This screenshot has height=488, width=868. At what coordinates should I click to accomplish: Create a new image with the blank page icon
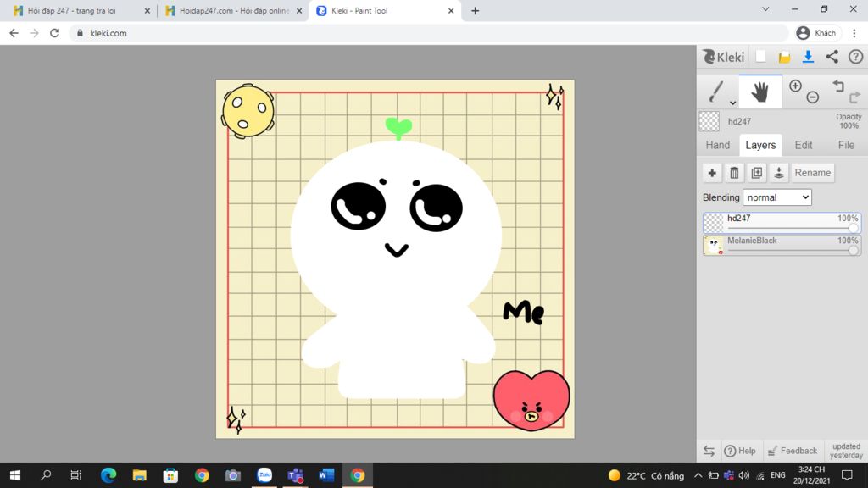point(761,57)
